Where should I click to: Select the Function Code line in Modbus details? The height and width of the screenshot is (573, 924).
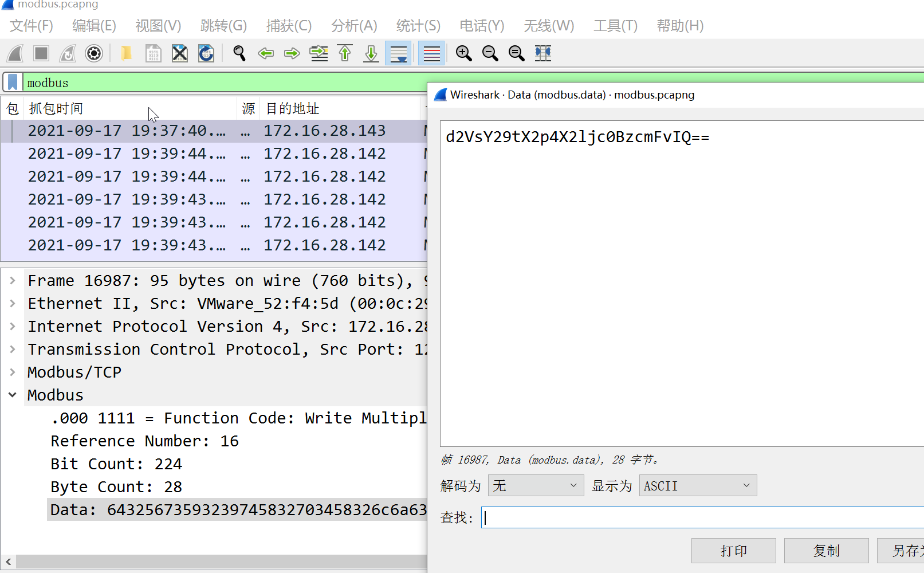(x=239, y=418)
